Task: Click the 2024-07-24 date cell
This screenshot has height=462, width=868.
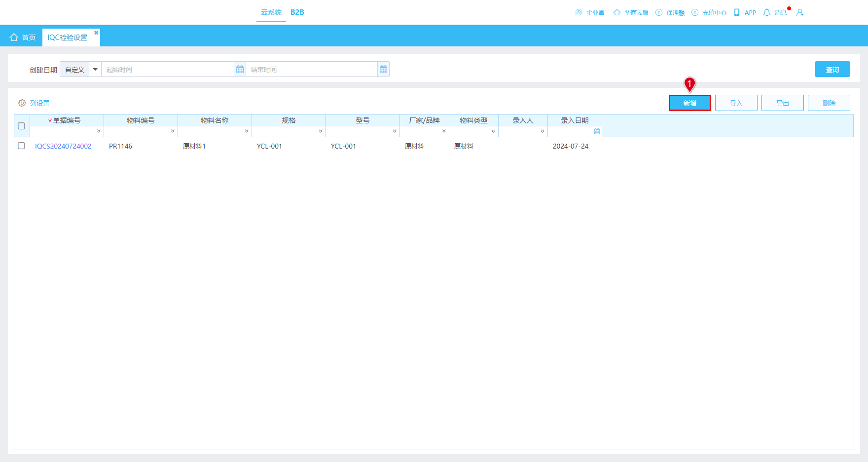Action: click(x=571, y=146)
